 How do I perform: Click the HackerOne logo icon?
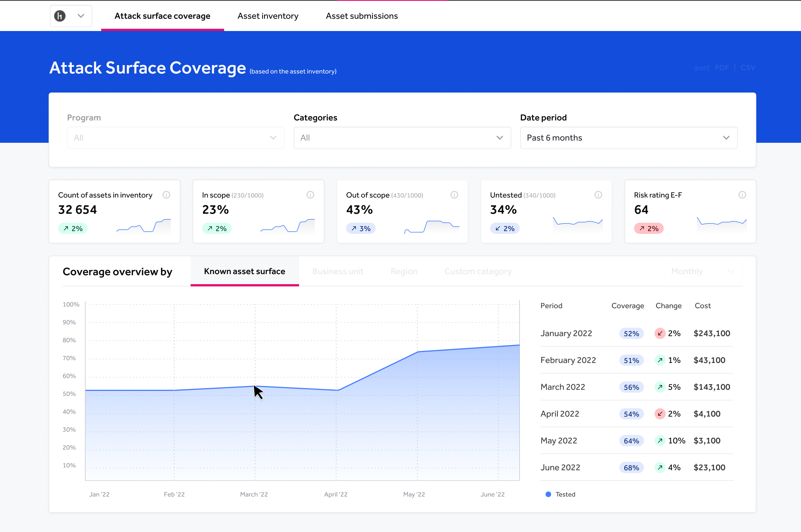(x=60, y=16)
